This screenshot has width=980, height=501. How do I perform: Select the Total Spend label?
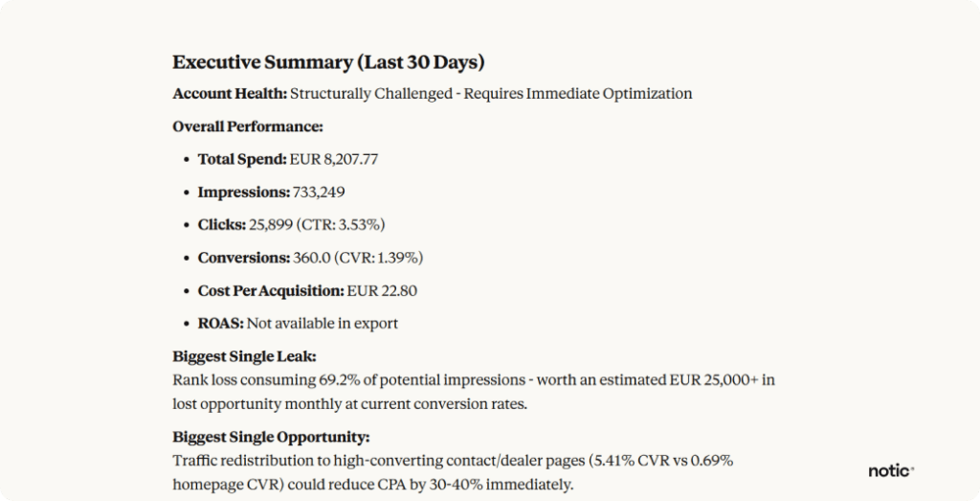(x=242, y=160)
